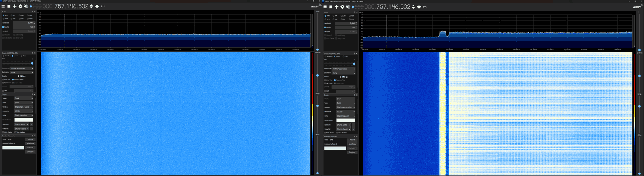Click the Marker Color swatch in left window
The height and width of the screenshot is (176, 644).
(x=24, y=120)
